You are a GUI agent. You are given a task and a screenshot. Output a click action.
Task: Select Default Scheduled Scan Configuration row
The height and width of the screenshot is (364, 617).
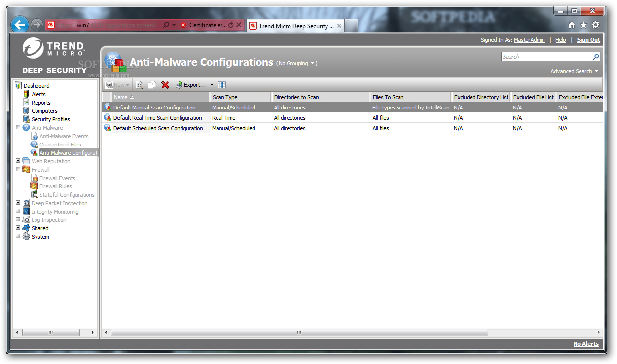tap(352, 128)
